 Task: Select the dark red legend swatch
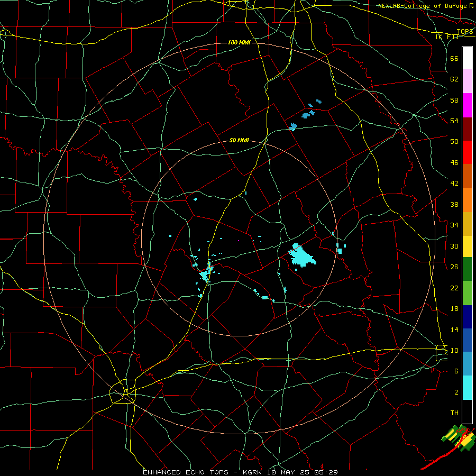pyautogui.click(x=467, y=129)
